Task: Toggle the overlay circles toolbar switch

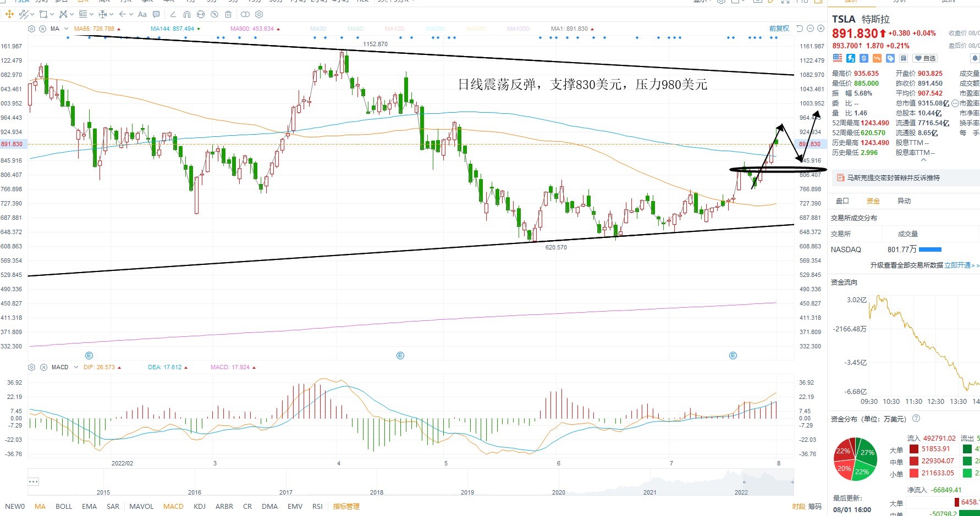Action: click(245, 14)
